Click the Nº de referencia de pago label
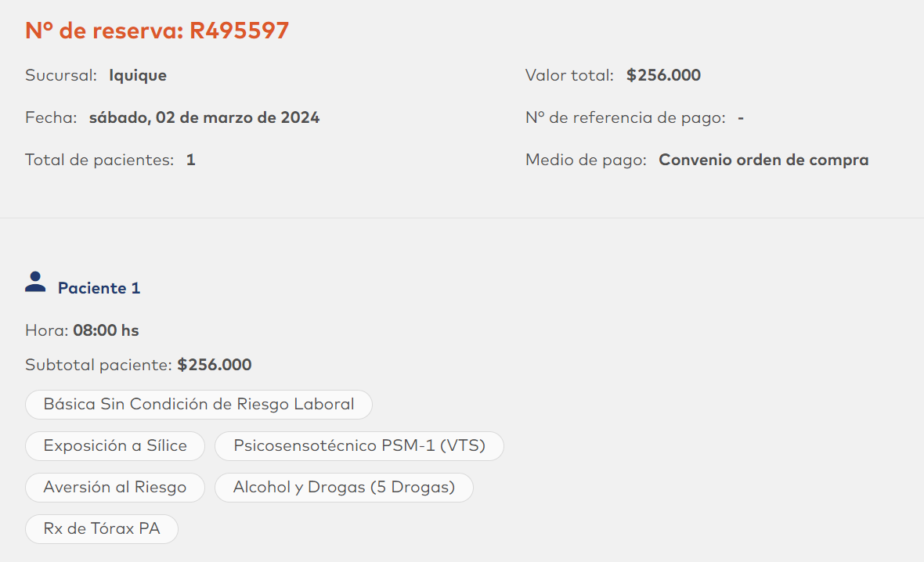Screen dimensions: 924x562 626,118
